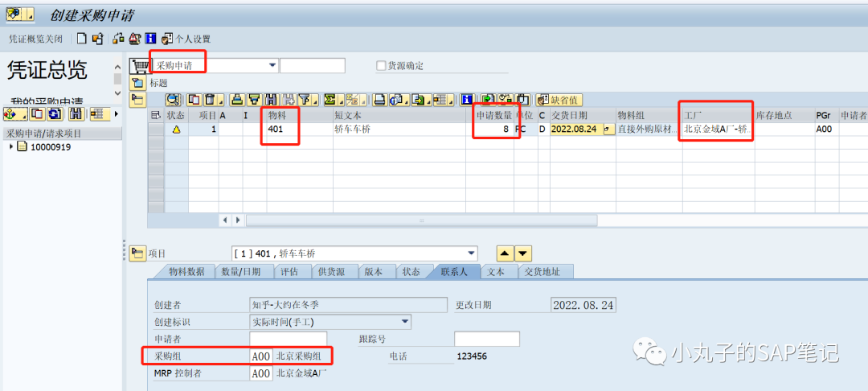
Task: Click the yellow warning triangle in row 1
Action: tap(176, 129)
